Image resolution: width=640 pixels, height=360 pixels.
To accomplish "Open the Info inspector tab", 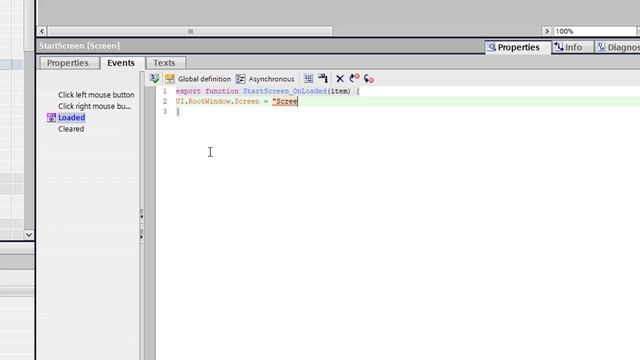I will 573,47.
